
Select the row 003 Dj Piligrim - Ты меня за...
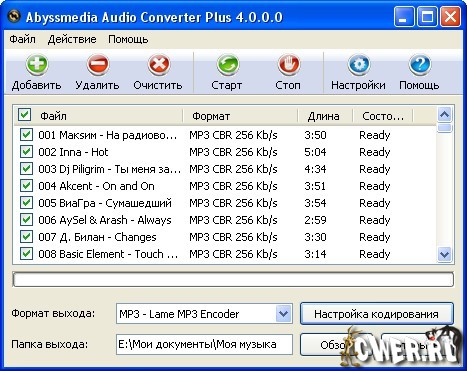[x=225, y=169]
